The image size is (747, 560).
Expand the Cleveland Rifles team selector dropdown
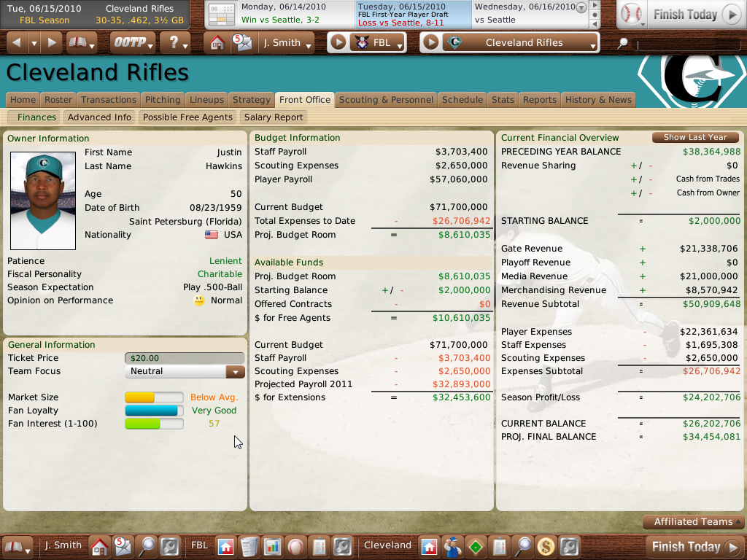(523, 43)
